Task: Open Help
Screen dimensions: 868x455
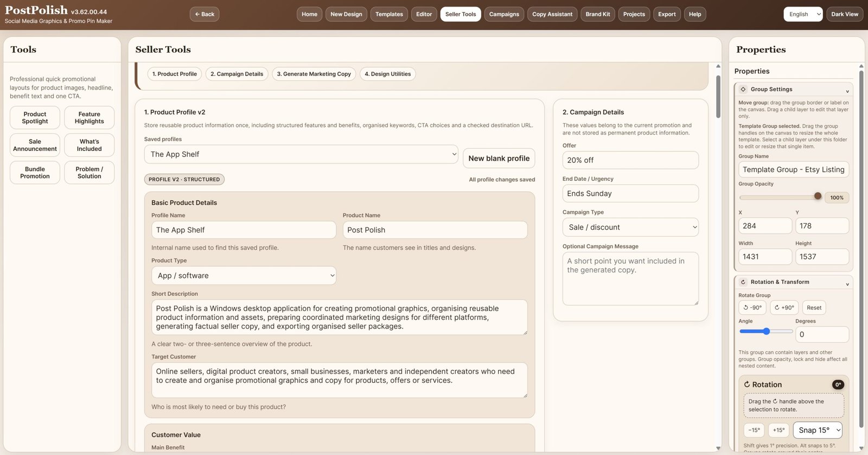Action: (695, 14)
